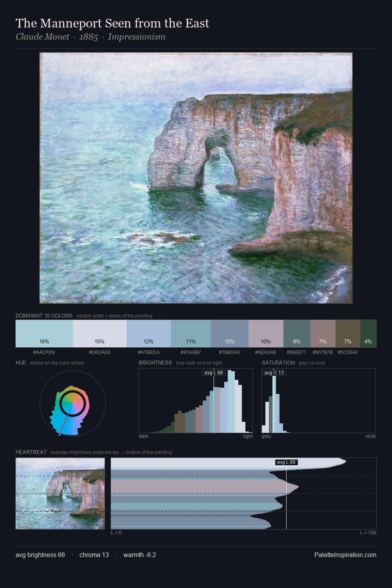This screenshot has width=392, height=588.
Task: Click the #A7BEDA 12% color swatch
Action: click(149, 334)
